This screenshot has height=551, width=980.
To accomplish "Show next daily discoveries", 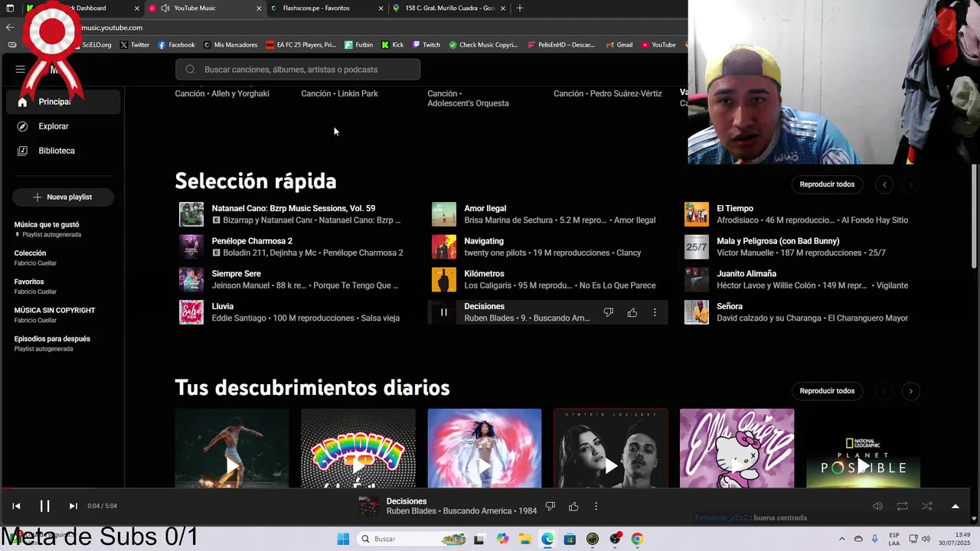I will point(910,391).
